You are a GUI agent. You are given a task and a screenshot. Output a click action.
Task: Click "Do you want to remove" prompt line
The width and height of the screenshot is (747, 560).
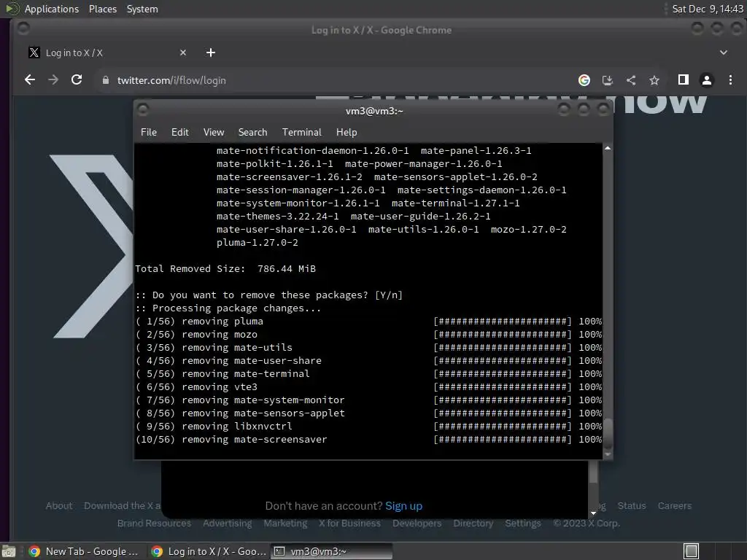[x=269, y=295]
